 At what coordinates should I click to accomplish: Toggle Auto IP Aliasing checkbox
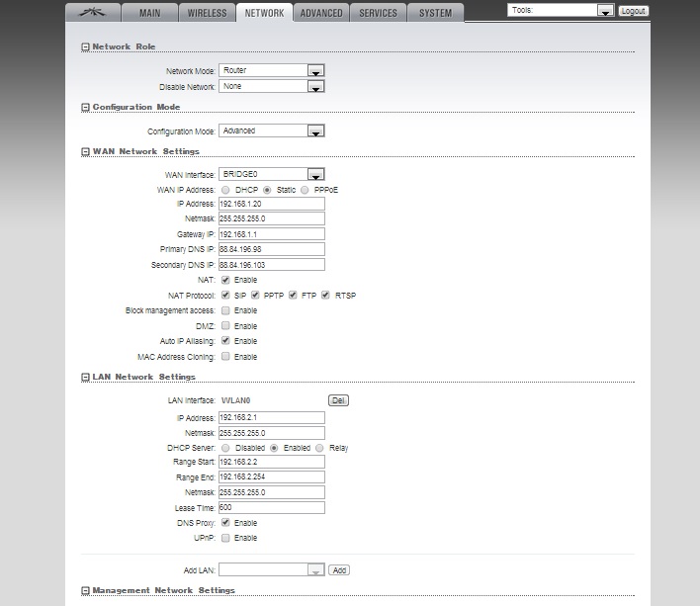(225, 341)
